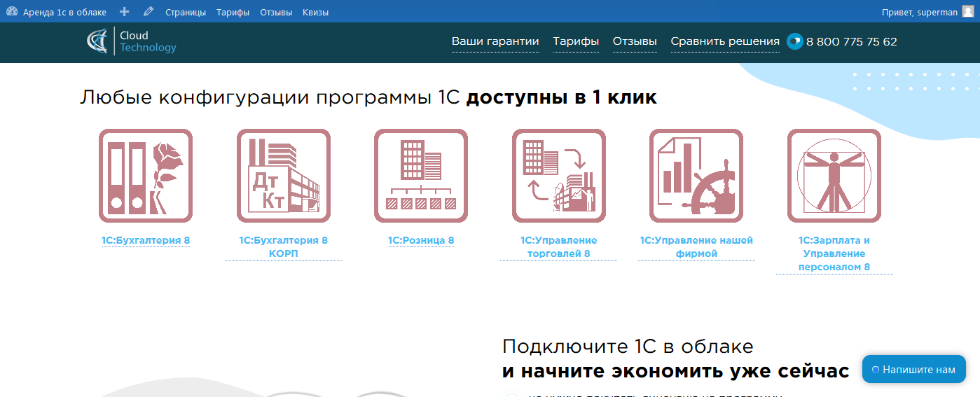980x397 pixels.
Task: Click heading Любые конфигурации программы 1С
Action: (x=270, y=97)
